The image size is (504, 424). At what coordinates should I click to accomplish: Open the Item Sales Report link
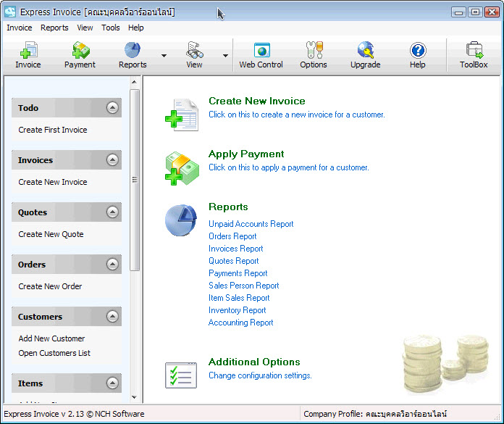(x=239, y=298)
